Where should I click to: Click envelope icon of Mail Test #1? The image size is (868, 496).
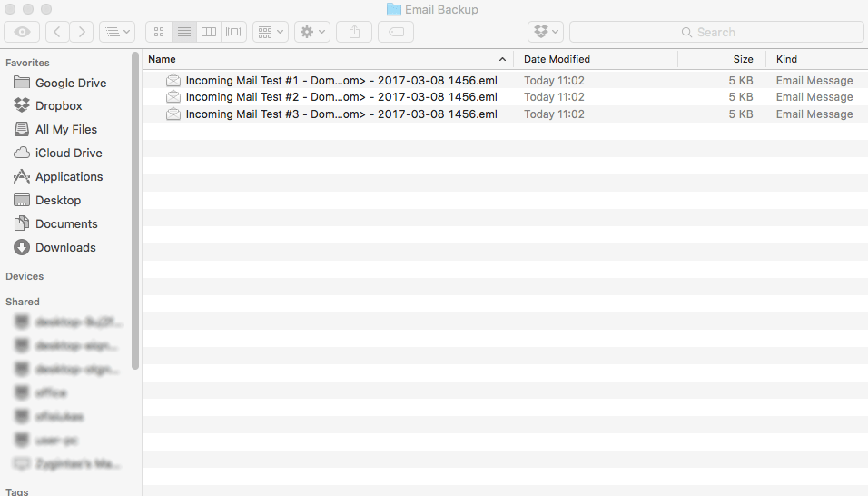click(x=173, y=80)
